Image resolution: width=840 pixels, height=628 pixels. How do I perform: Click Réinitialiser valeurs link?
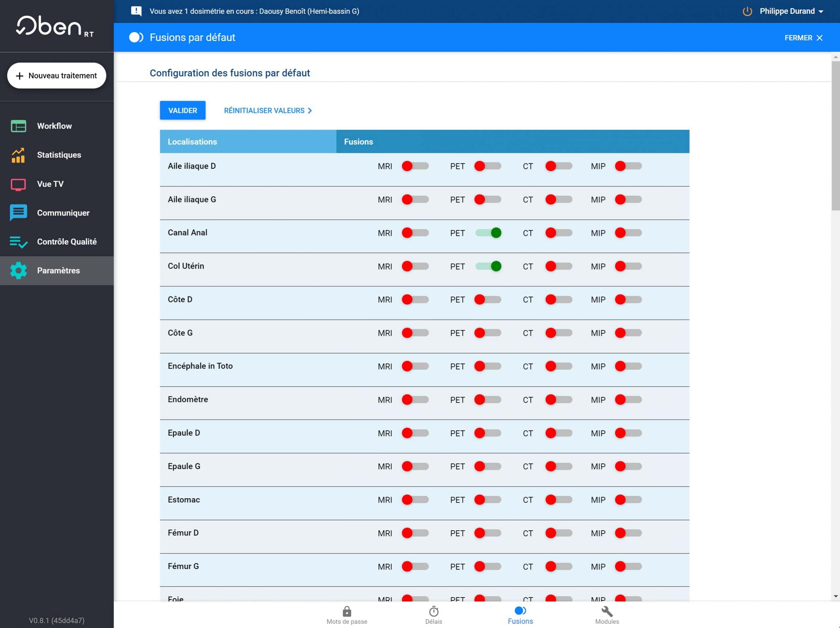pos(268,111)
